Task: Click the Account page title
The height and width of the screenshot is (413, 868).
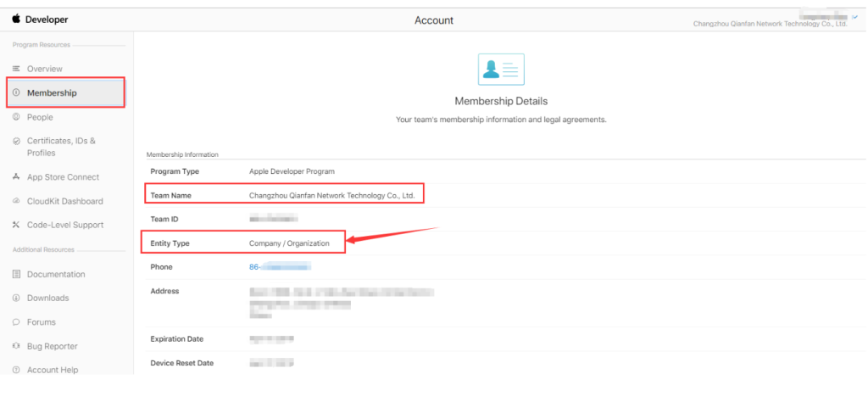Action: [x=434, y=20]
